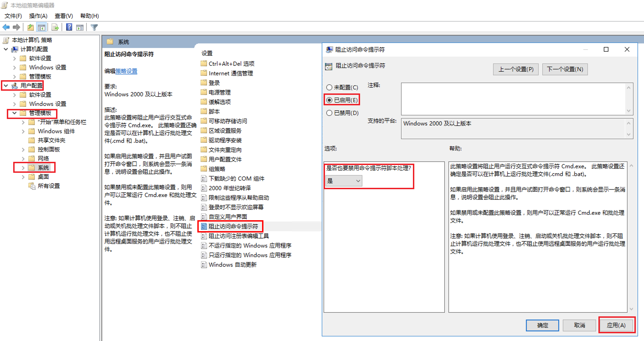Click the Export list toolbar icon
Image resolution: width=644 pixels, height=341 pixels.
coord(55,27)
